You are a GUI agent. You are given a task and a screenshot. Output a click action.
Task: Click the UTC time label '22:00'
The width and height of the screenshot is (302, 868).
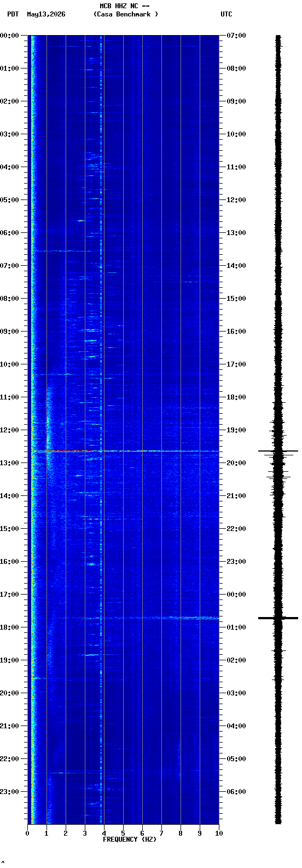(236, 529)
